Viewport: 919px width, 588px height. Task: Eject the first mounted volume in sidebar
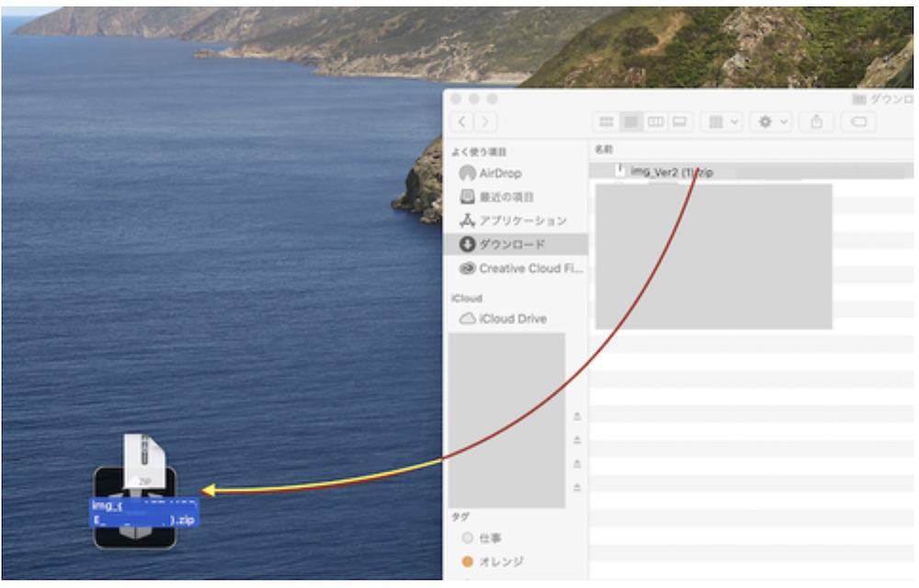pyautogui.click(x=577, y=416)
